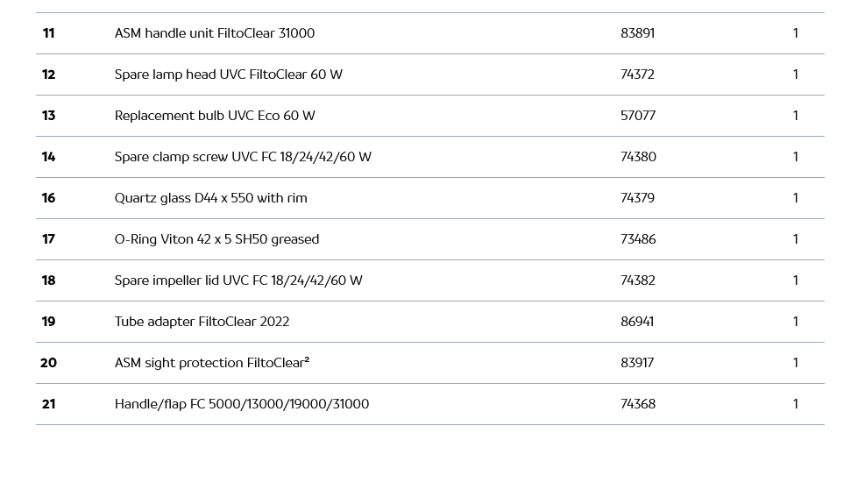The height and width of the screenshot is (504, 865).
Task: Click ASM sight protection FiltoClear² entry
Action: pyautogui.click(x=212, y=363)
